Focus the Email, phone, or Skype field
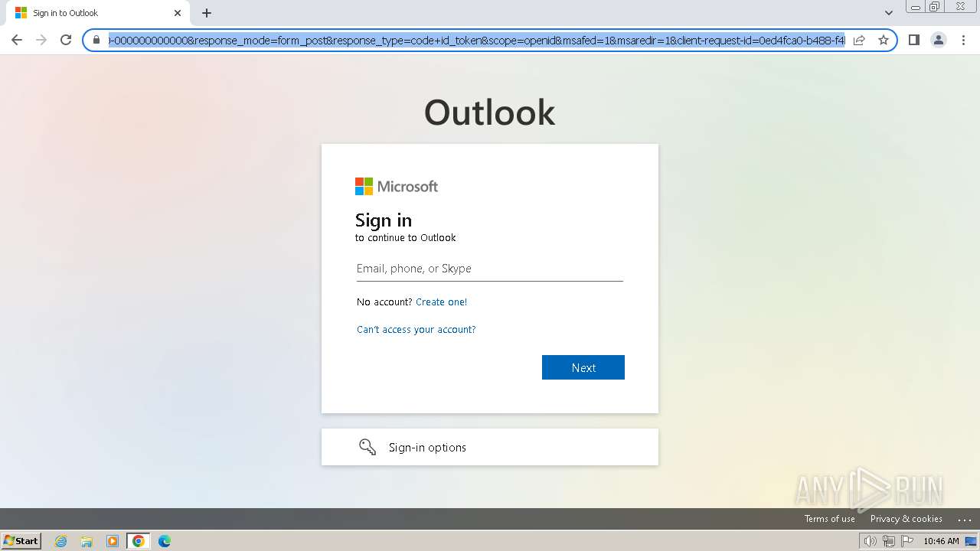 click(490, 269)
